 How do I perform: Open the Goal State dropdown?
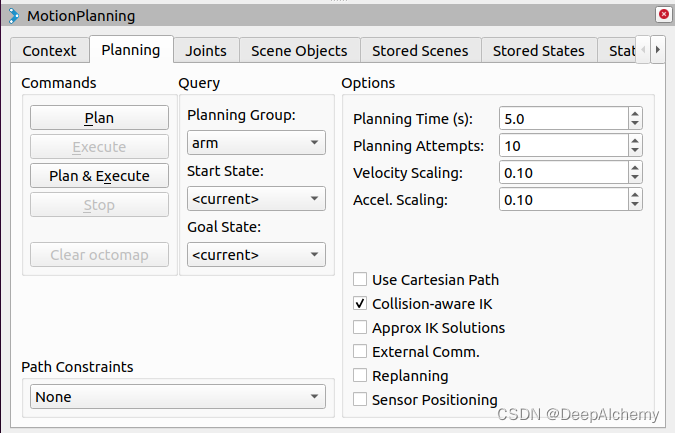256,255
